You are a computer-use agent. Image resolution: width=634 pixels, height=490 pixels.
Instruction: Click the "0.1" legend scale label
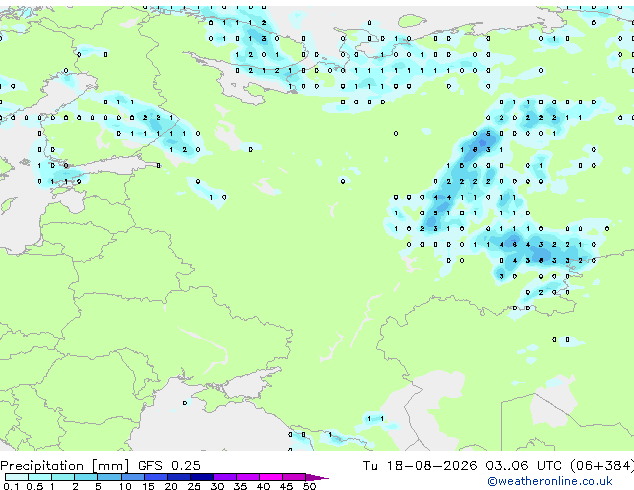pyautogui.click(x=12, y=486)
